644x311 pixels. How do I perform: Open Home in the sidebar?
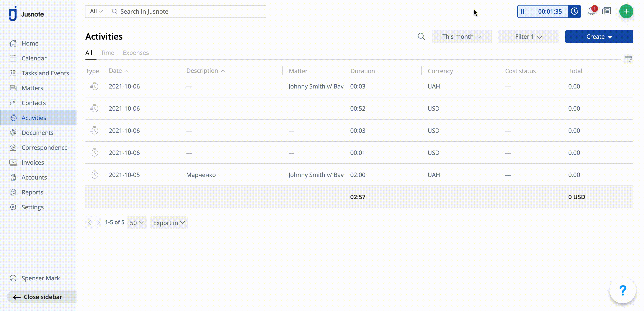coord(30,43)
